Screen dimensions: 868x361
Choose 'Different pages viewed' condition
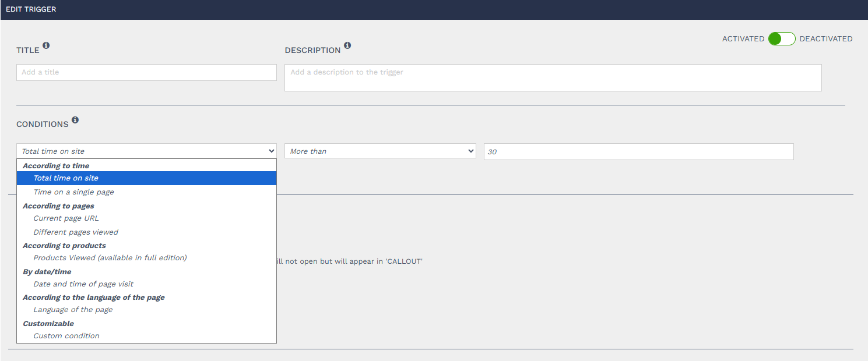pos(76,232)
